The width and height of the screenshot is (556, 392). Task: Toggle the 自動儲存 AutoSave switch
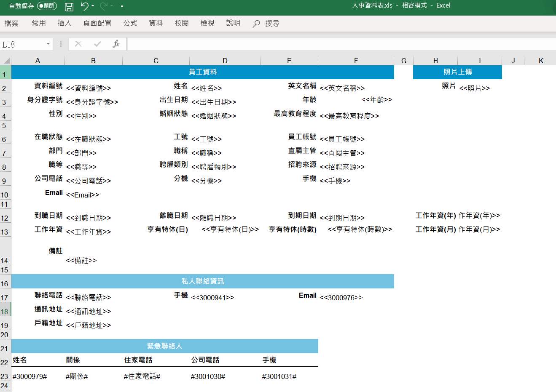(46, 6)
